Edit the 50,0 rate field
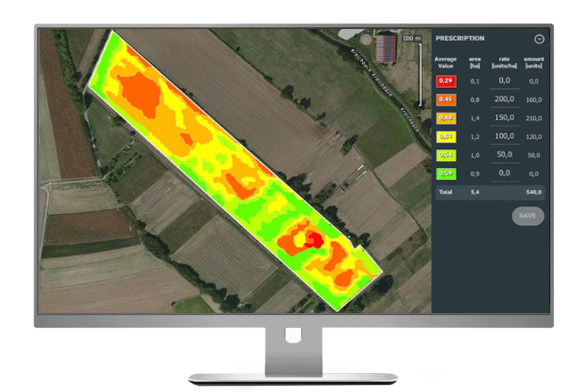Image resolution: width=572 pixels, height=392 pixels. click(x=504, y=155)
